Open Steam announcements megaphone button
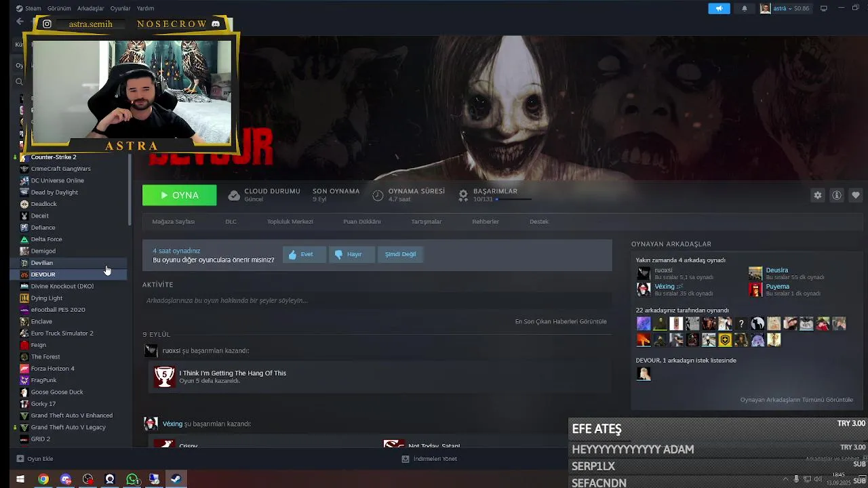Screen dimensions: 868x488 click(x=719, y=8)
